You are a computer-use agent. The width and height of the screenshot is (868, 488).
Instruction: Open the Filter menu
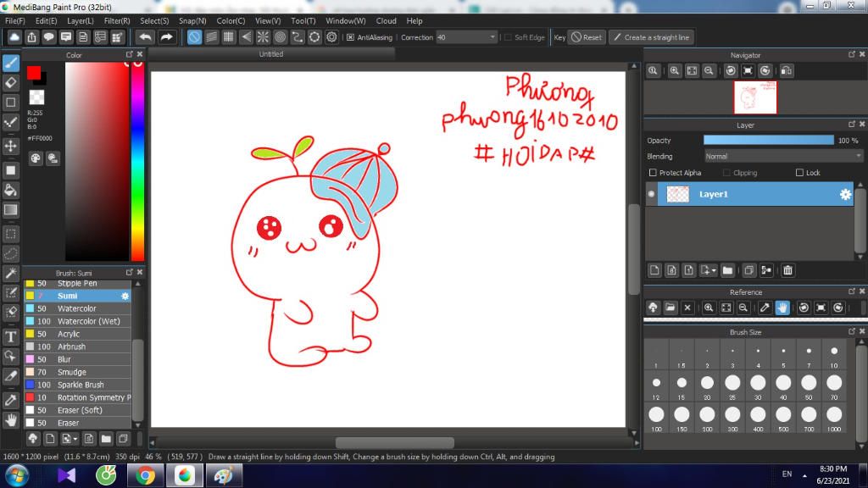pyautogui.click(x=117, y=20)
